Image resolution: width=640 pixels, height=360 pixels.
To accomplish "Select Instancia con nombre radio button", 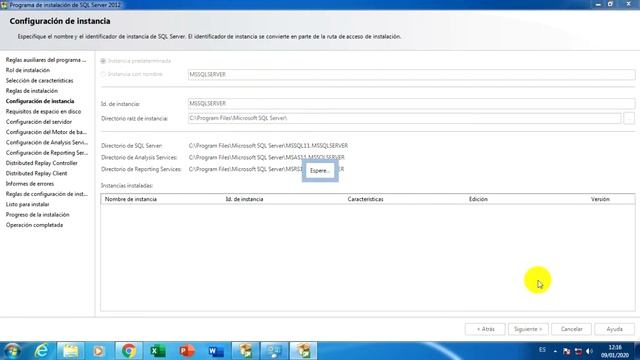I will [103, 74].
